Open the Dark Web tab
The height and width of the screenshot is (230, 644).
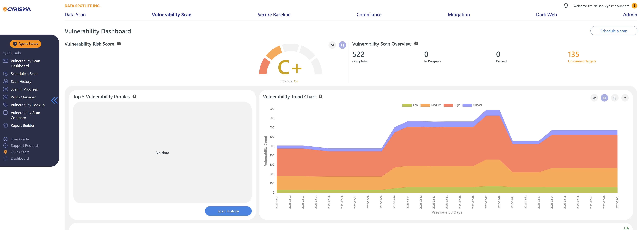pos(546,14)
